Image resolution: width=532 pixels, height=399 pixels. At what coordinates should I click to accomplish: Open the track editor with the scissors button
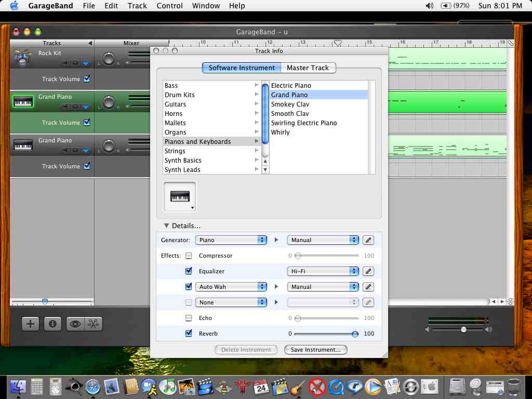(94, 324)
